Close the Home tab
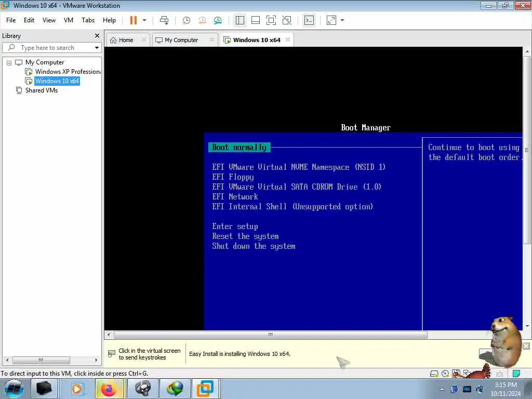532x399 pixels. pyautogui.click(x=144, y=39)
